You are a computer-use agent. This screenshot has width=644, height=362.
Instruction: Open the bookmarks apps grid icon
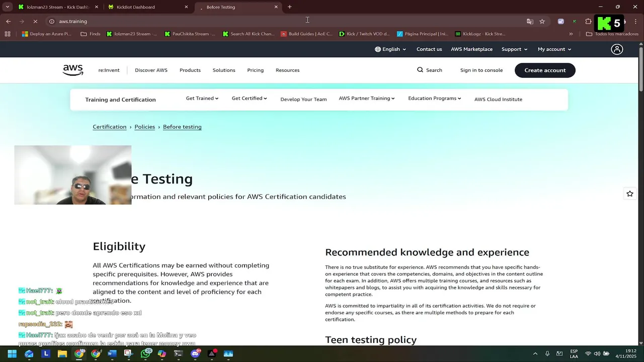click(8, 34)
